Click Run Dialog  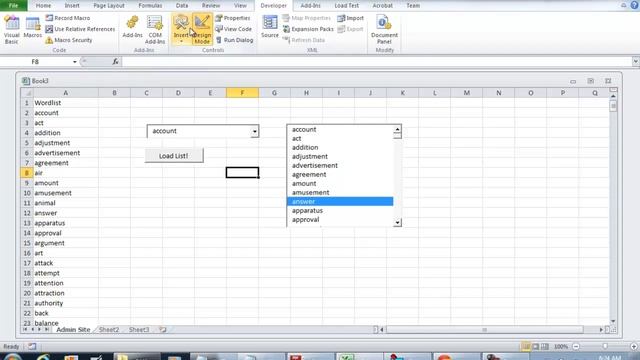click(x=234, y=40)
